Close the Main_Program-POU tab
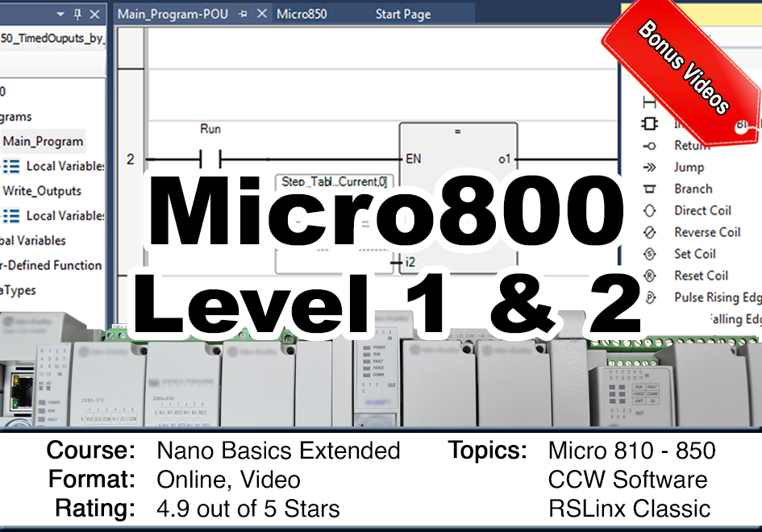 [261, 15]
